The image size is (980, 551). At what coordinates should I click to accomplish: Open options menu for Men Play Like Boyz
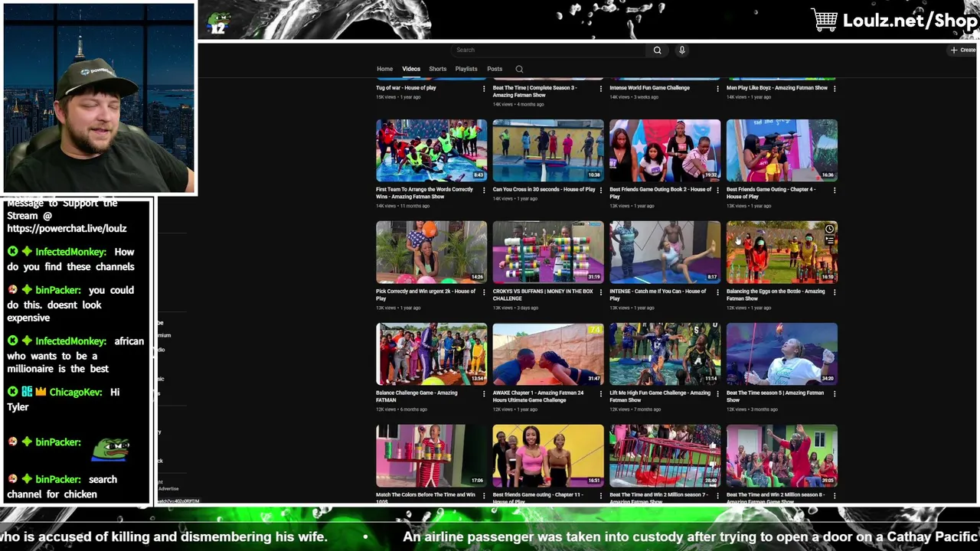(835, 89)
